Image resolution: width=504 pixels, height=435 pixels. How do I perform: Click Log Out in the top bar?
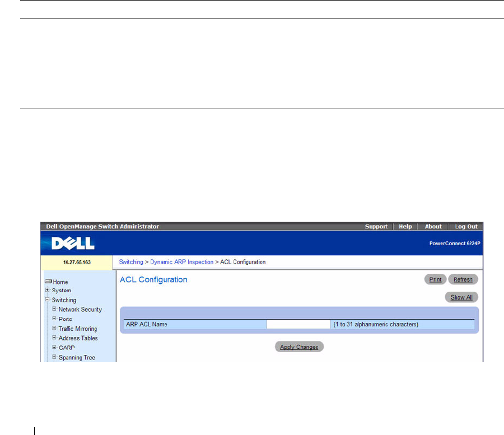point(466,227)
